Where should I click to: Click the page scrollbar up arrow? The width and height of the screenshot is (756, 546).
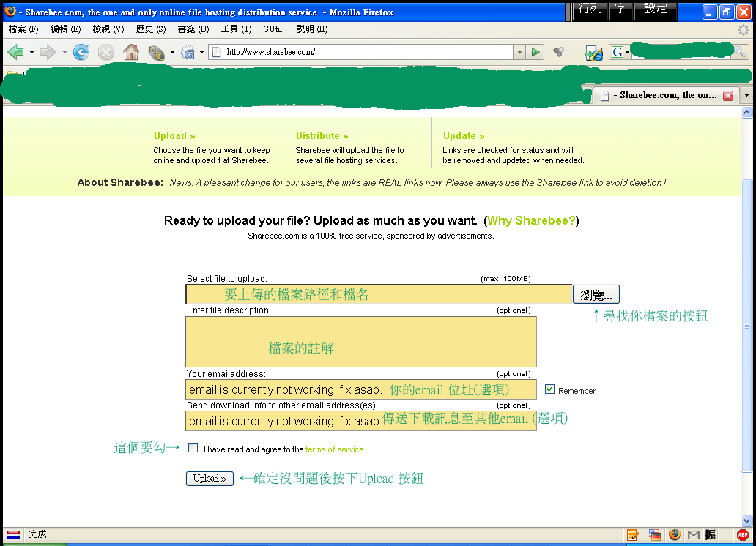pyautogui.click(x=746, y=113)
